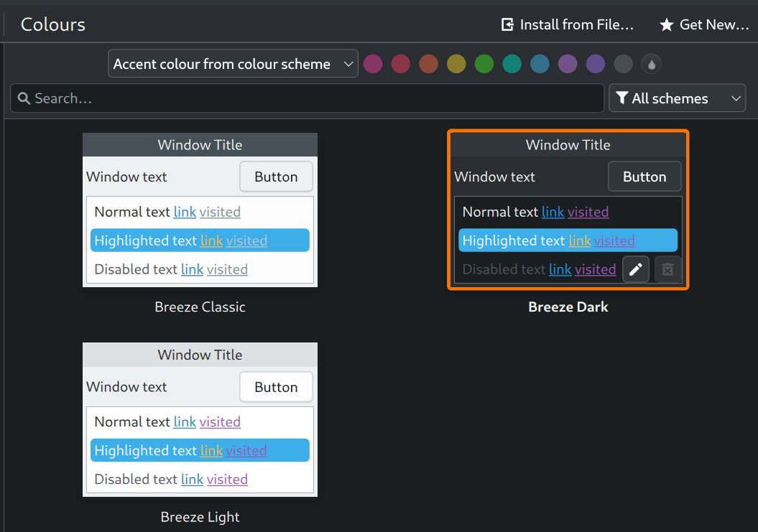Pick custom accent colour droplet icon
The image size is (758, 532).
(651, 65)
